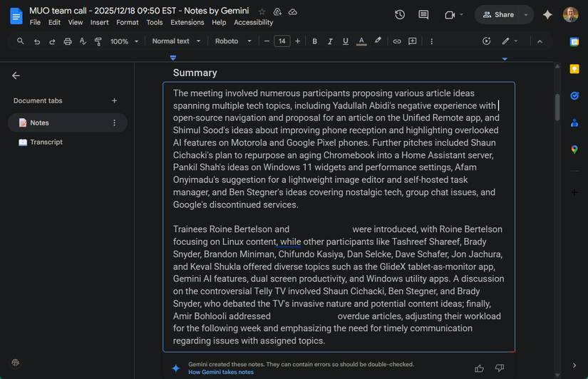This screenshot has height=379, width=588.
Task: Toggle bold formatting
Action: tap(314, 41)
